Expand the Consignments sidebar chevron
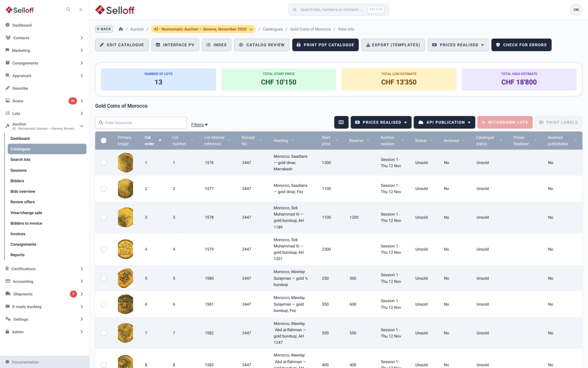 point(81,63)
